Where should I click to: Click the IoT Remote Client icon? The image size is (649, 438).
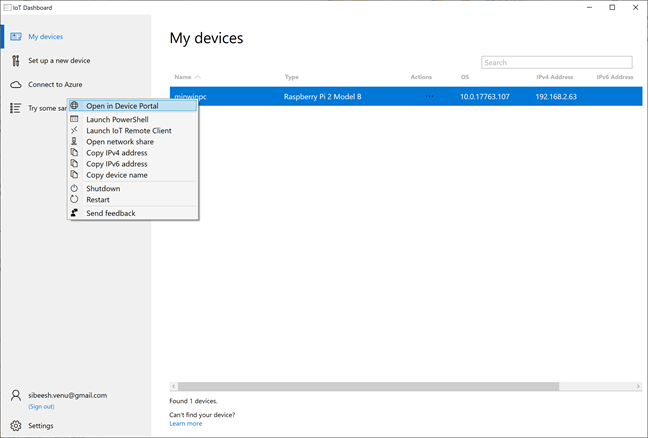coord(74,130)
